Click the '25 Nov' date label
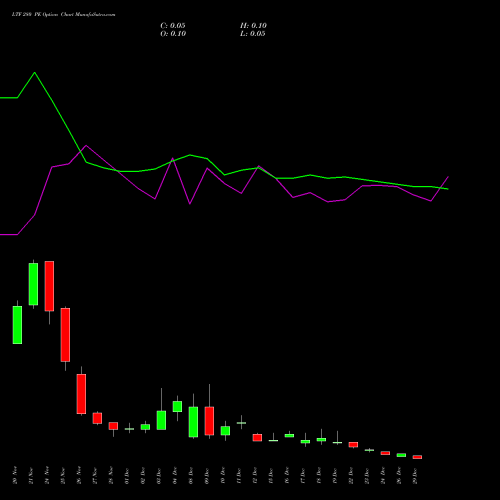Viewport: 500px width, 500px height. (63, 475)
